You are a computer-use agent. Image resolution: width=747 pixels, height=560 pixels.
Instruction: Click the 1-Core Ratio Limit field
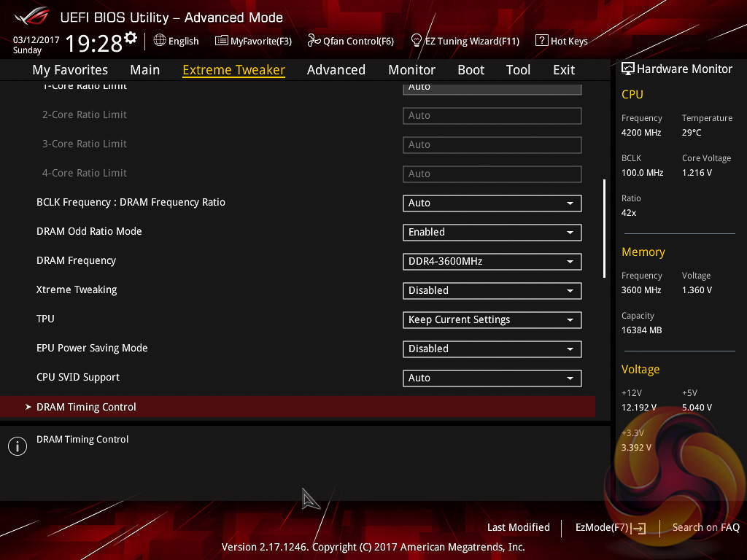click(x=492, y=88)
